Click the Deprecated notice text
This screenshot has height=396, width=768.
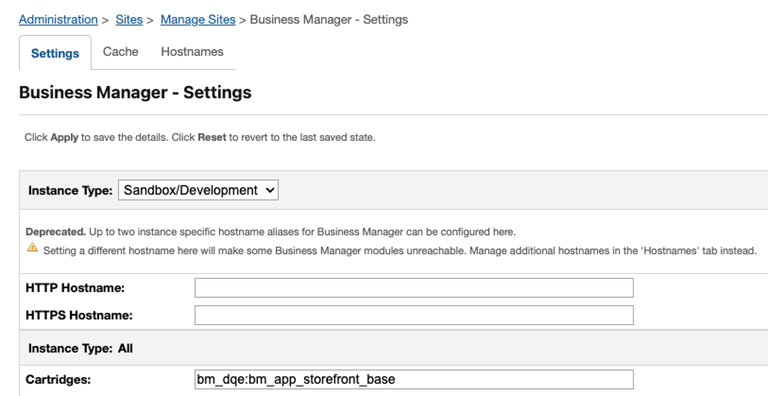click(270, 231)
